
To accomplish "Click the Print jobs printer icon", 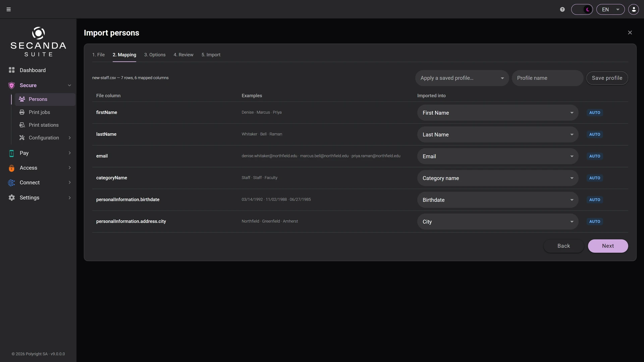I will tap(22, 112).
